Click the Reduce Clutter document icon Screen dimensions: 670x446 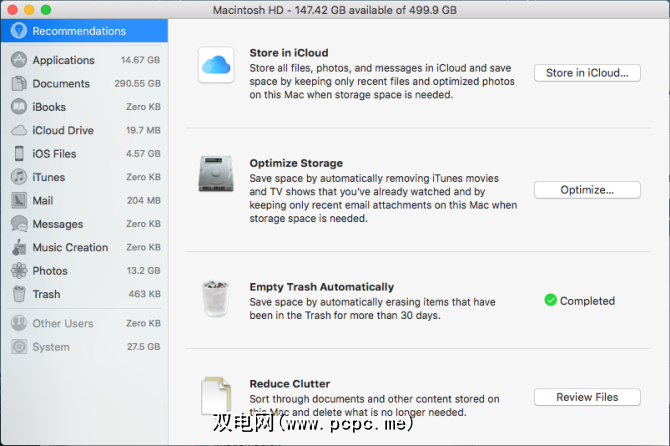(x=216, y=396)
